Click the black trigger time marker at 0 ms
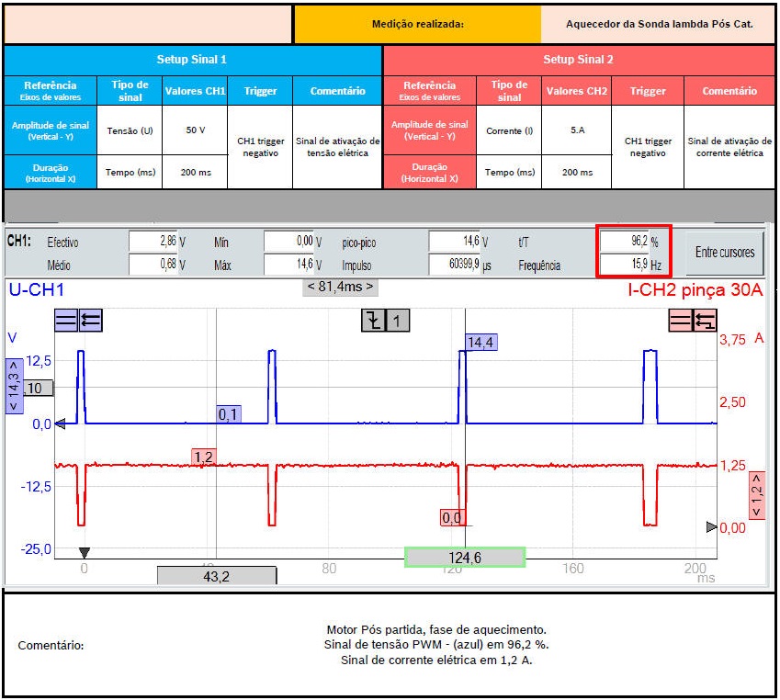This screenshot has width=780, height=700. [84, 552]
